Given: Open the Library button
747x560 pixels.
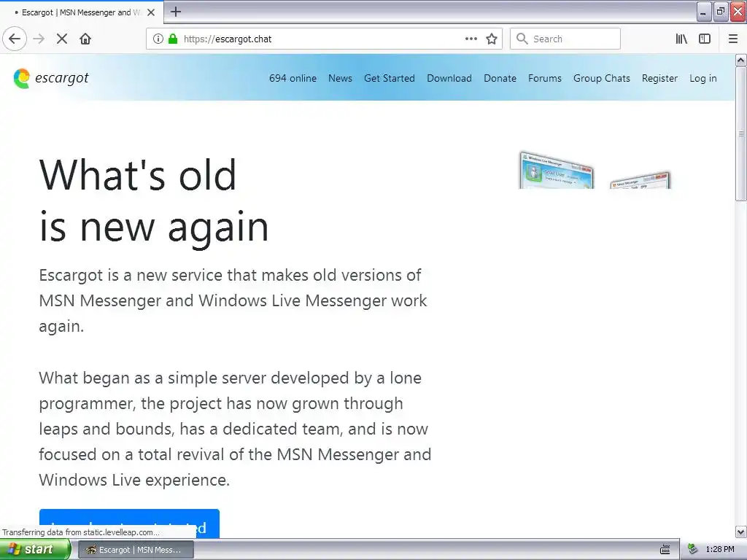Looking at the screenshot, I should [681, 39].
